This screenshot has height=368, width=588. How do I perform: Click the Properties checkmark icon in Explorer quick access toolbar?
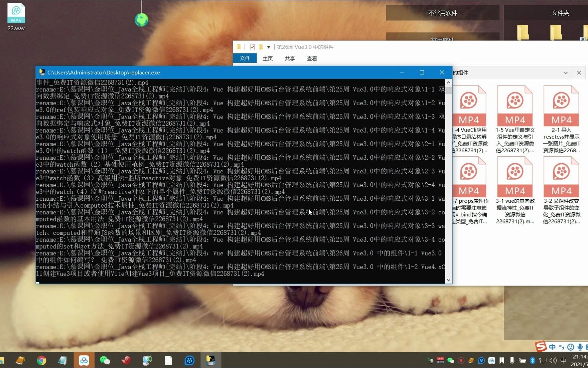(252, 47)
